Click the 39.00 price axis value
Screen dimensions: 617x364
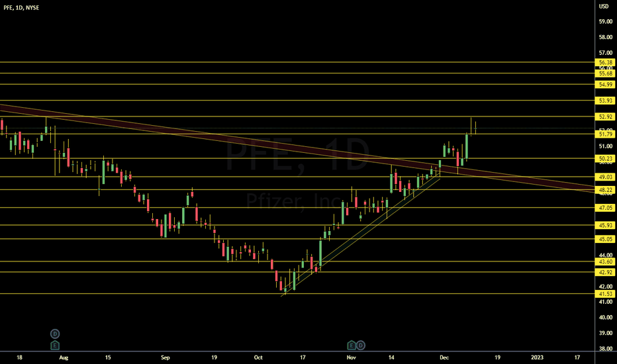(x=605, y=333)
